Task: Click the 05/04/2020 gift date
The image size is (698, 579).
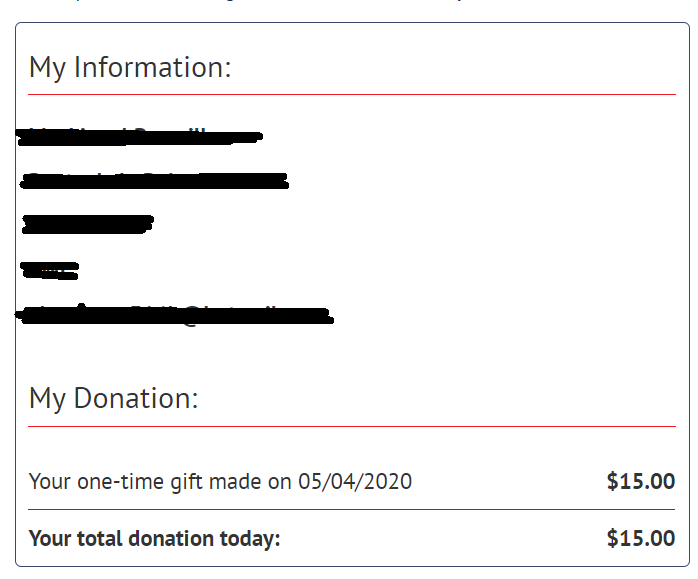Action: (x=355, y=482)
